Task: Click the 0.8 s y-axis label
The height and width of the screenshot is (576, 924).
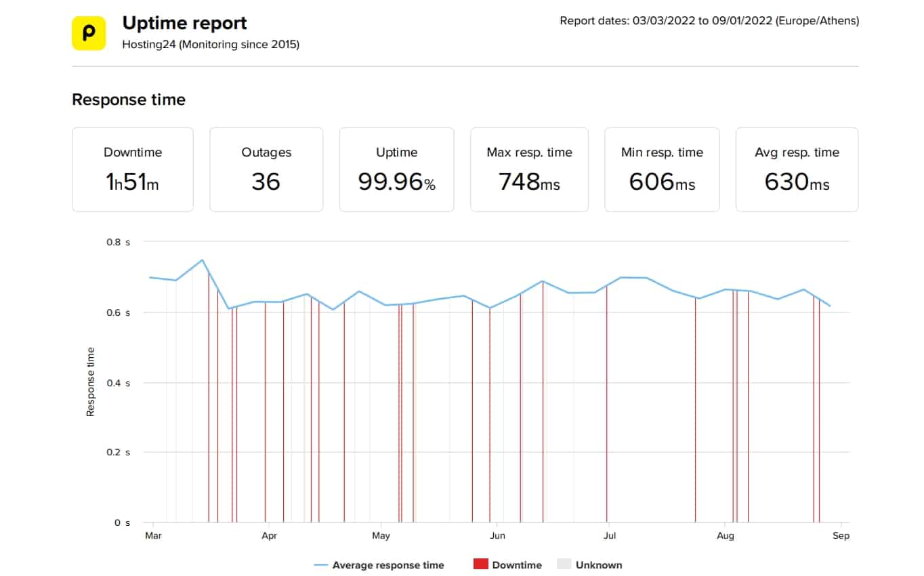Action: 119,242
